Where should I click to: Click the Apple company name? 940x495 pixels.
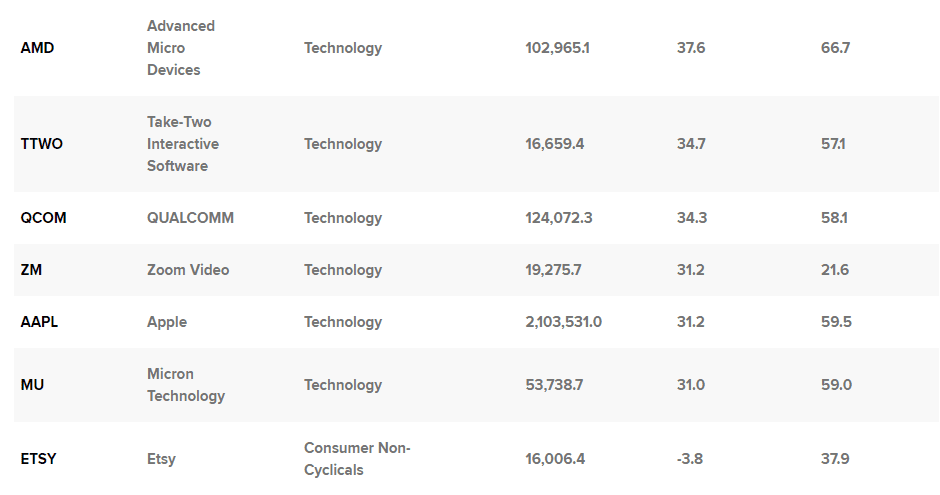[167, 322]
